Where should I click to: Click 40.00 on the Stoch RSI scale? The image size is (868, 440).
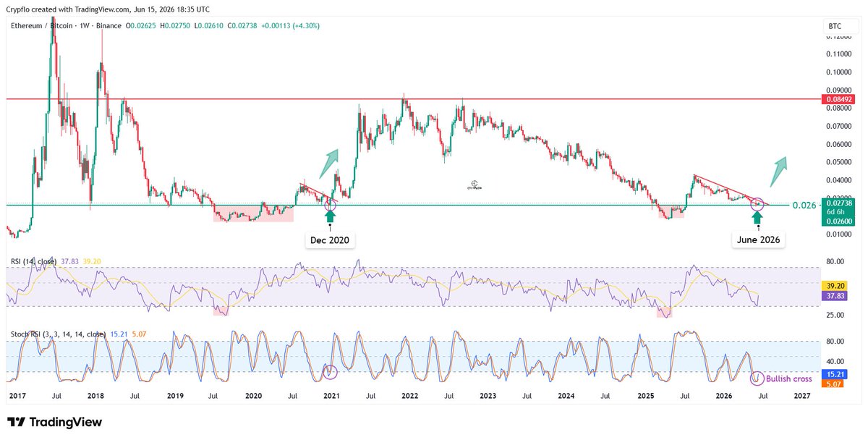coord(835,362)
